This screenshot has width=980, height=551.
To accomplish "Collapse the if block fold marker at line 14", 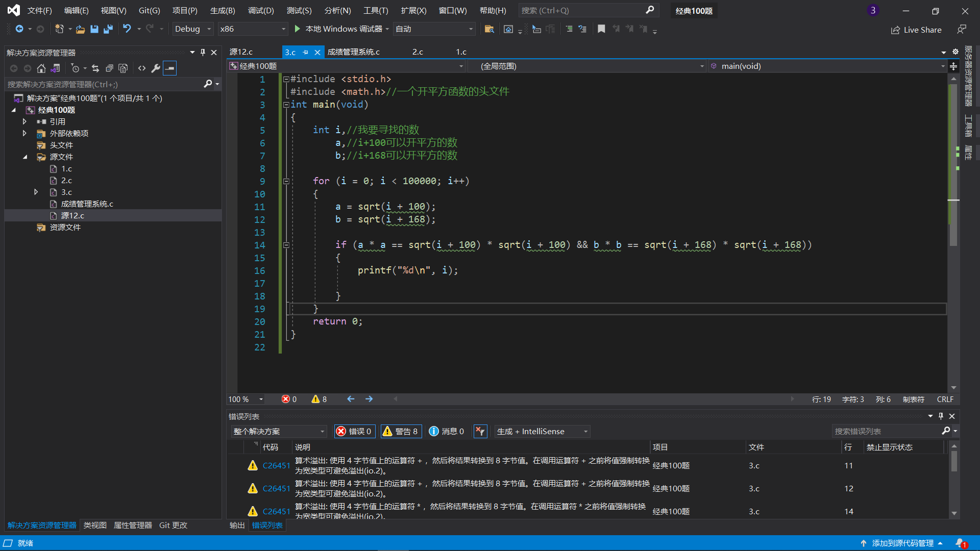I will (x=286, y=245).
